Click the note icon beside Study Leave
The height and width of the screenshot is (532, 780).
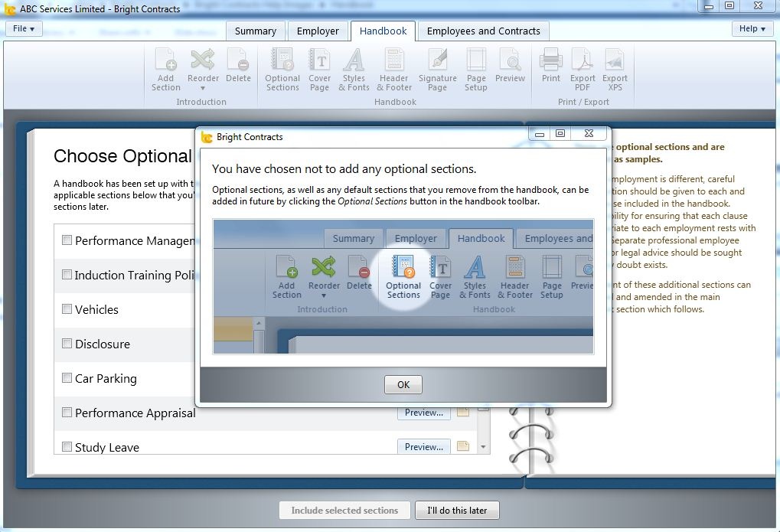pos(463,446)
